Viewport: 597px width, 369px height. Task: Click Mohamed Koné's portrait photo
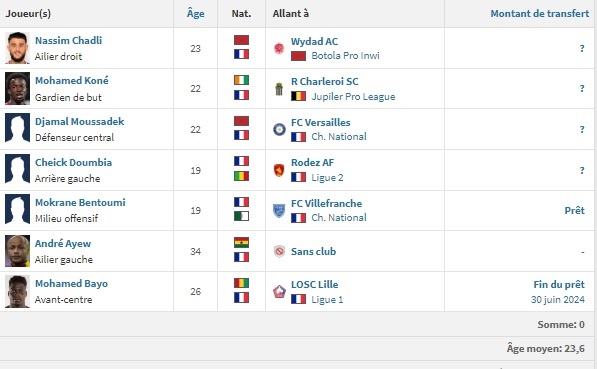18,88
